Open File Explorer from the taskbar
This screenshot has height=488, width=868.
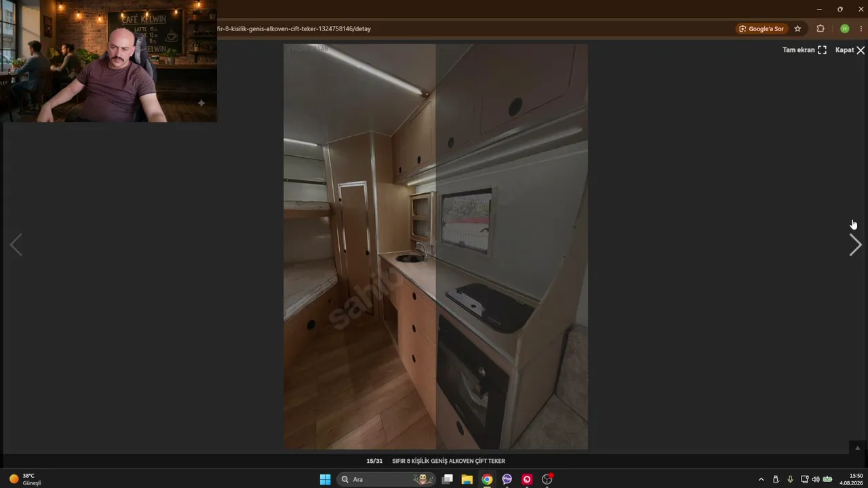pyautogui.click(x=467, y=479)
